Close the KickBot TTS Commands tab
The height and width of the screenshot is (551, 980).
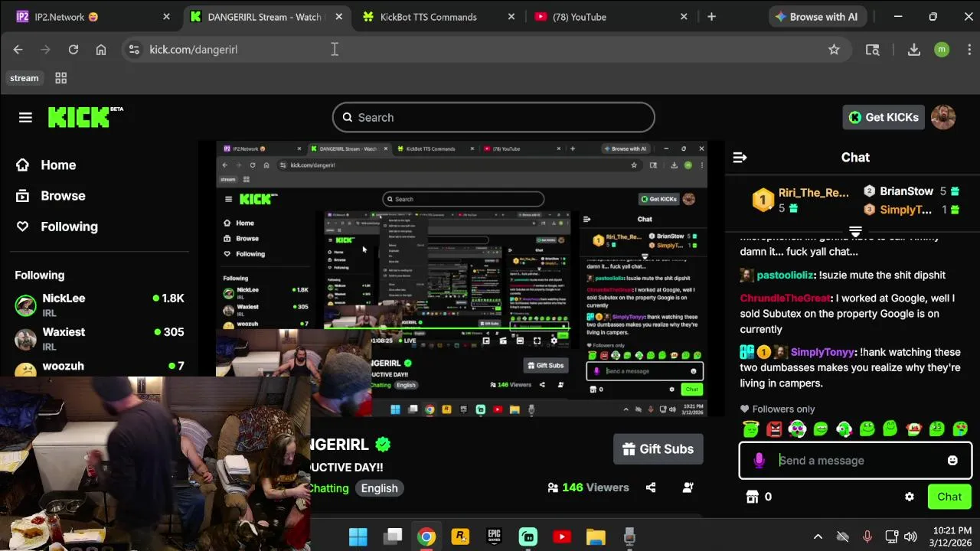(x=511, y=17)
